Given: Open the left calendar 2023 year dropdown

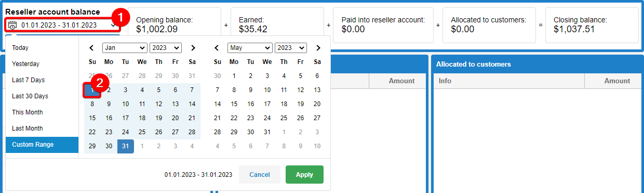Looking at the screenshot, I should tap(166, 48).
